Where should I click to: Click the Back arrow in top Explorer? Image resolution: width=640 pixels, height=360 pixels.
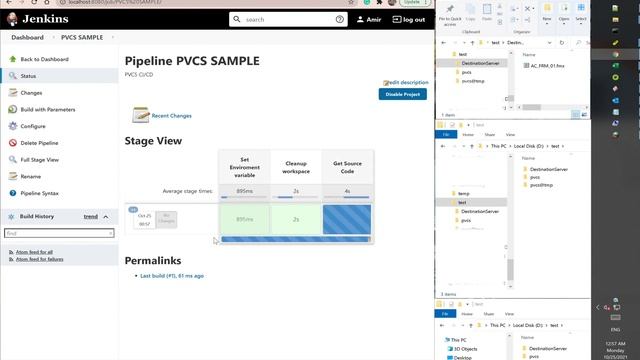click(x=444, y=42)
